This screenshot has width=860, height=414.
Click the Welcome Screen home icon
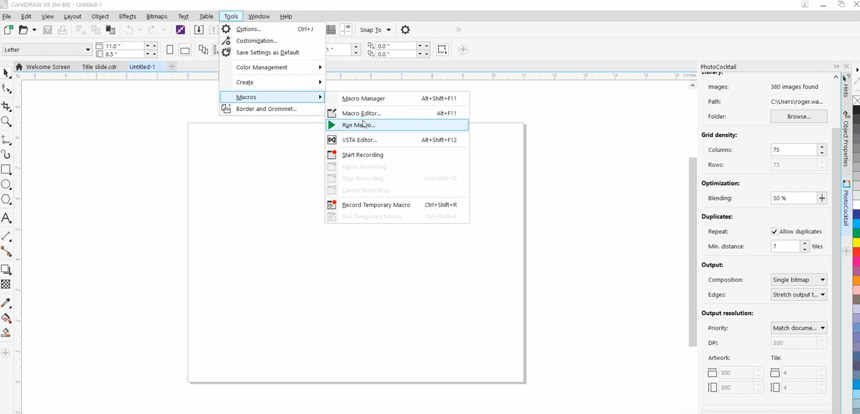[x=19, y=67]
